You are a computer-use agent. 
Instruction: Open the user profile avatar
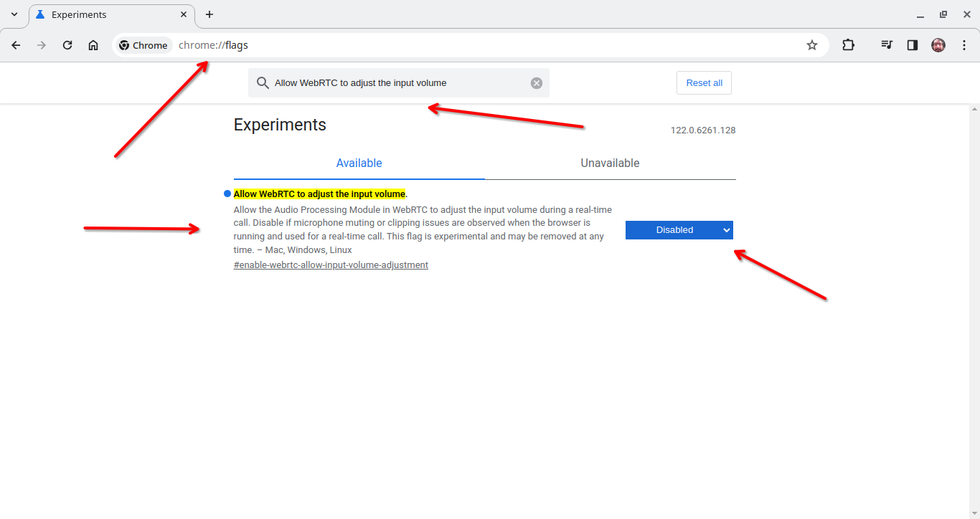coord(938,45)
